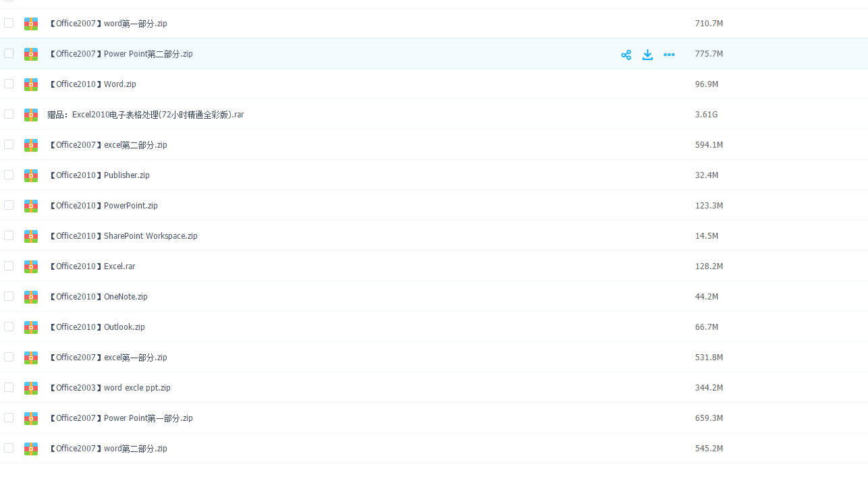868x481 pixels.
Task: Click the 344.2M file size
Action: click(709, 388)
